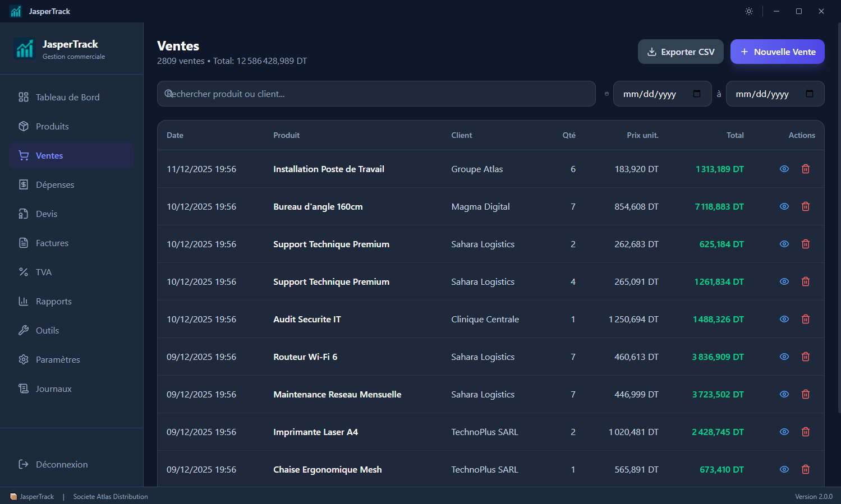Show details of the Audit Securite IT sale
Image resolution: width=841 pixels, height=504 pixels.
(784, 319)
